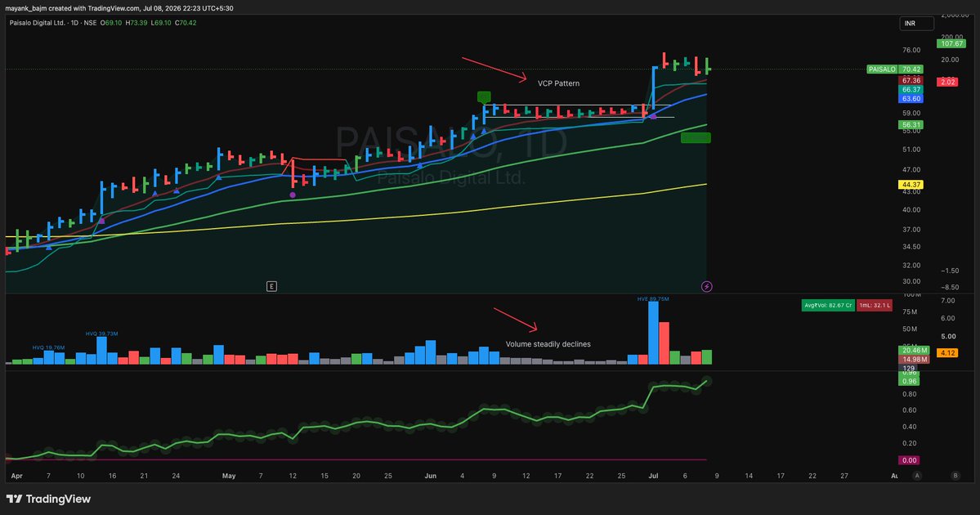Click the 47.00 price axis label
The width and height of the screenshot is (980, 515).
[911, 169]
